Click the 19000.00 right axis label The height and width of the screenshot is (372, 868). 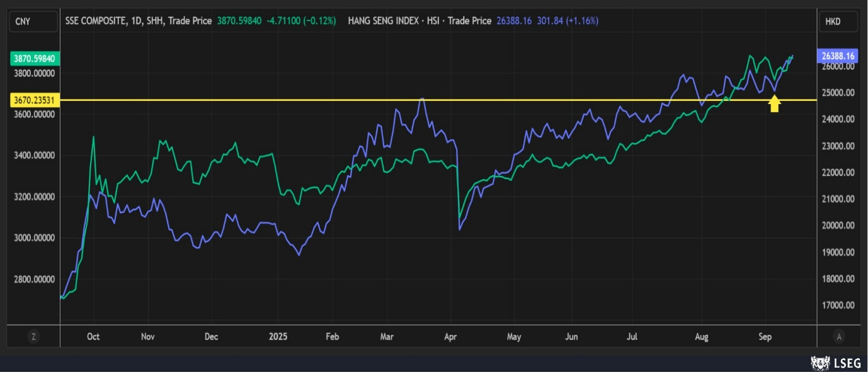tap(838, 252)
